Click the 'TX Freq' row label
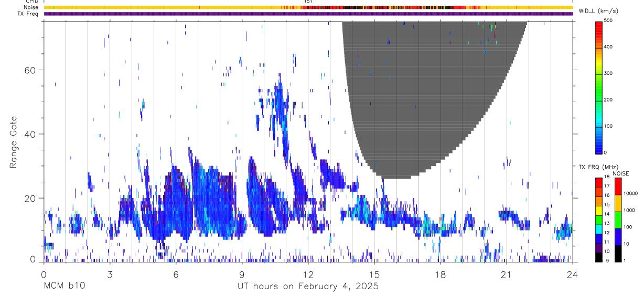Image resolution: width=644 pixels, height=297 pixels. [x=28, y=14]
